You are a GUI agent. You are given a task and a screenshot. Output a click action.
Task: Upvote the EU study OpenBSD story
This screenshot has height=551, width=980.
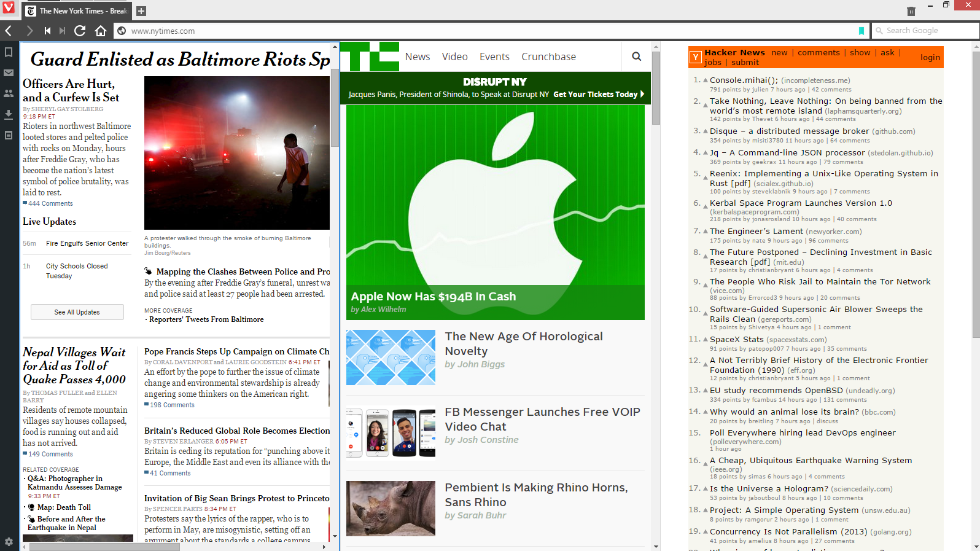[706, 391]
